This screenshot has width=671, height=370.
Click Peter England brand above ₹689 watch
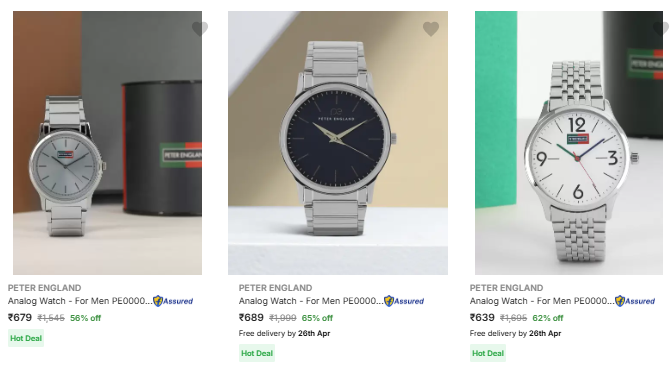(x=276, y=288)
